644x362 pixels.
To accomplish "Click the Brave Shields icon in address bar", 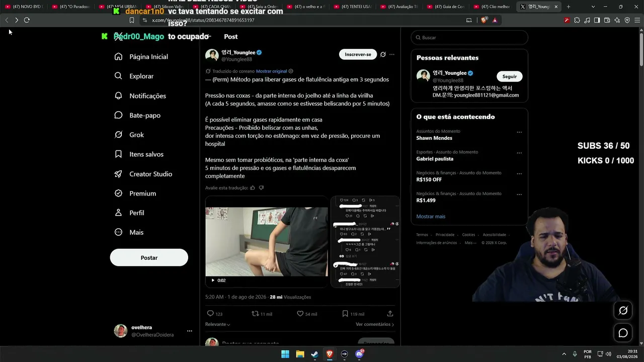I will pos(484,20).
